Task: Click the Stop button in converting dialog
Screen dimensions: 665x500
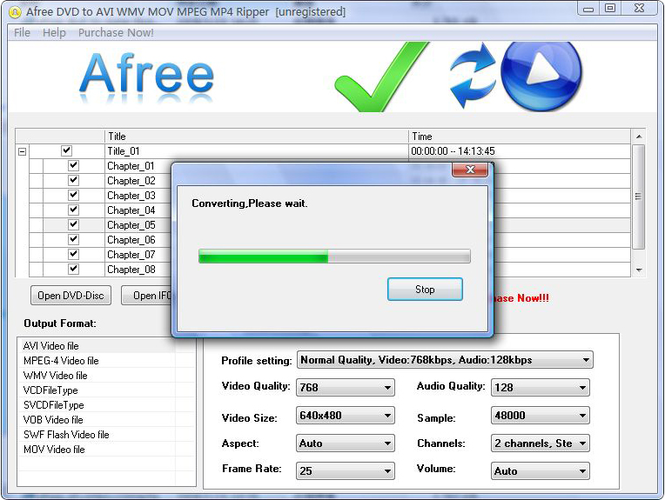Action: pos(425,289)
